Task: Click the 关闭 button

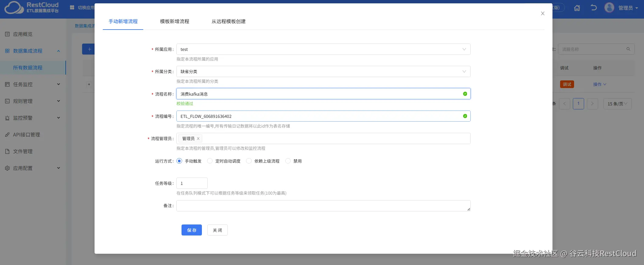Action: 217,230
